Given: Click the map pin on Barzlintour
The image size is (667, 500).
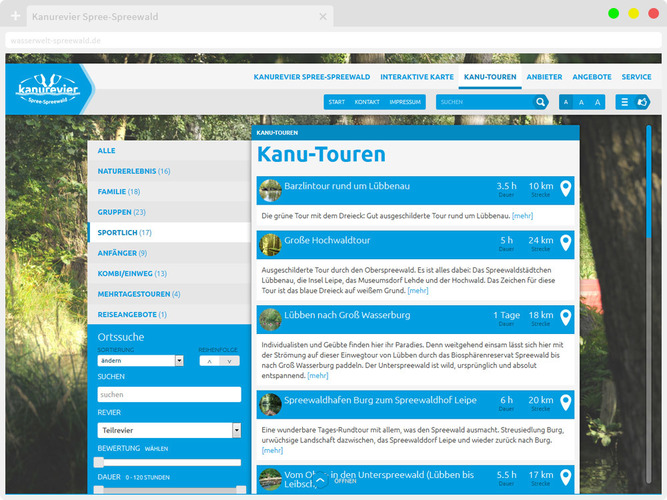Looking at the screenshot, I should [566, 189].
